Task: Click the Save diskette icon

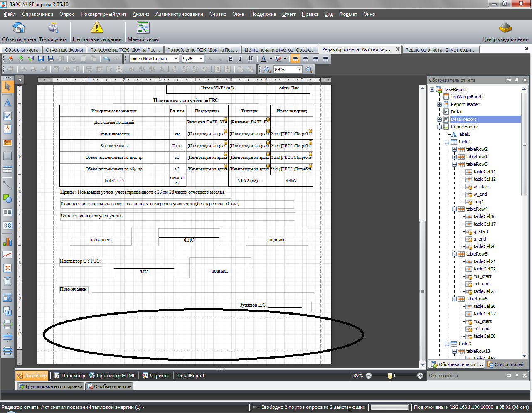Action: 41,59
